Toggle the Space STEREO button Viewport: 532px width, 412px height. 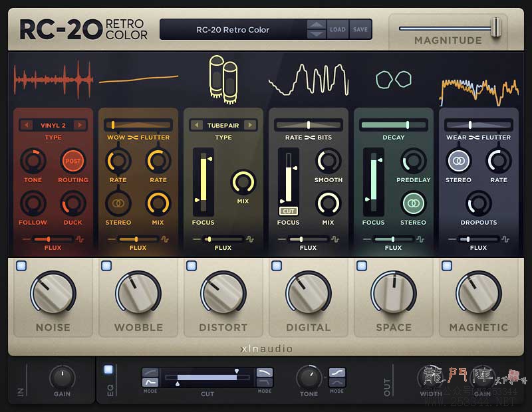point(413,203)
